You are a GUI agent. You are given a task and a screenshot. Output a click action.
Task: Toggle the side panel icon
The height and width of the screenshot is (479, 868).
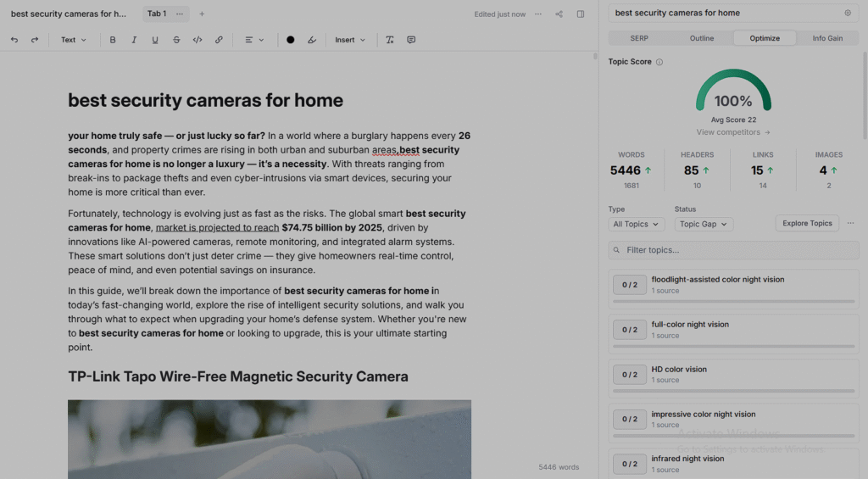pos(581,14)
